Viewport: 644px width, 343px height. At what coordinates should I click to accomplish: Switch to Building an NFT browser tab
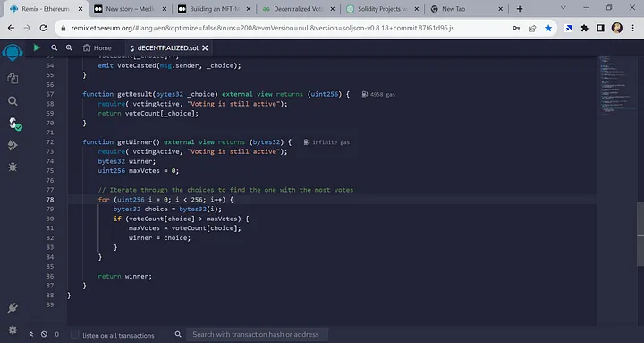click(214, 9)
